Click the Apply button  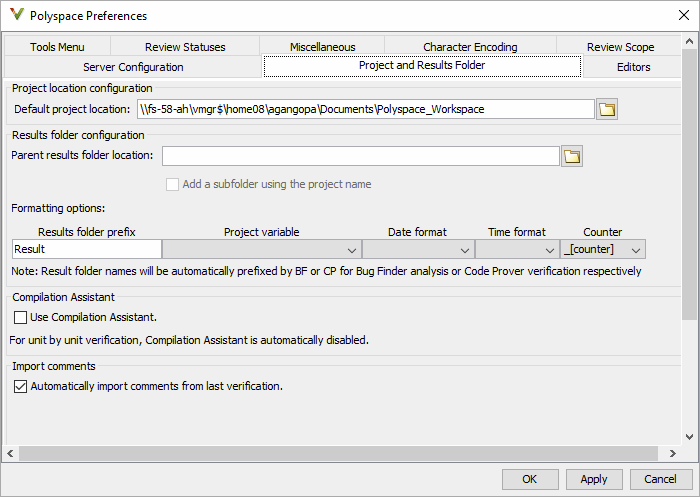[x=594, y=479]
